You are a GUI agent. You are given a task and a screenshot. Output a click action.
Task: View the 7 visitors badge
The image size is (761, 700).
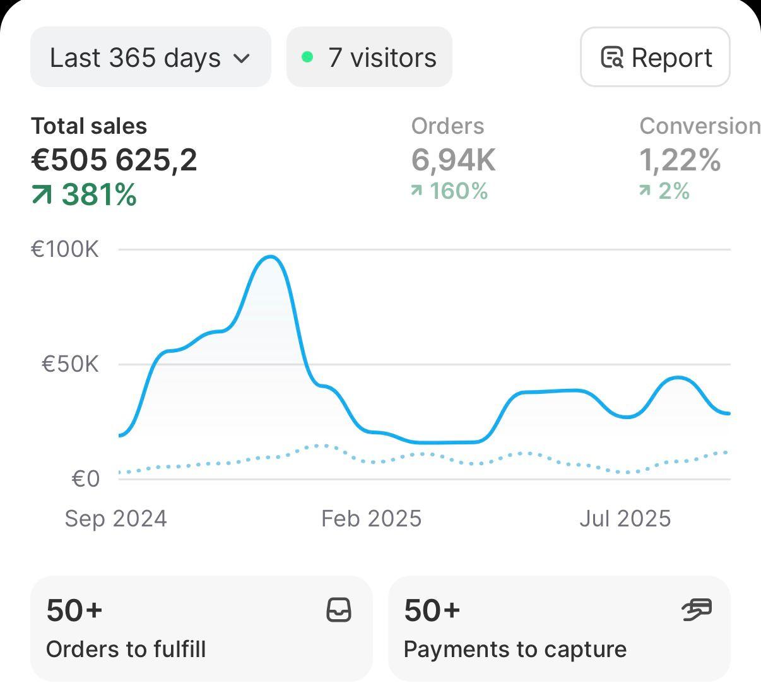coord(369,57)
